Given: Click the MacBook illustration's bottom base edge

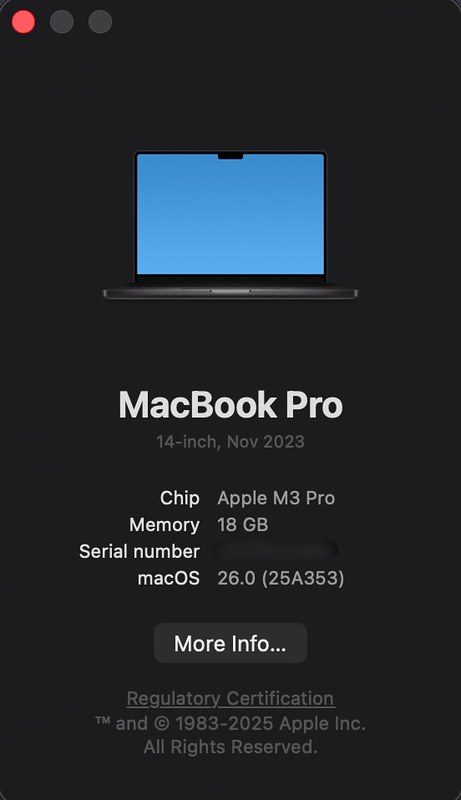Looking at the screenshot, I should pos(230,293).
